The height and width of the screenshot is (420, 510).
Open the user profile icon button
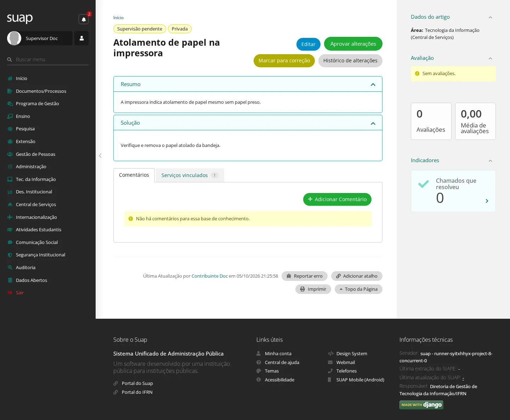pyautogui.click(x=81, y=38)
